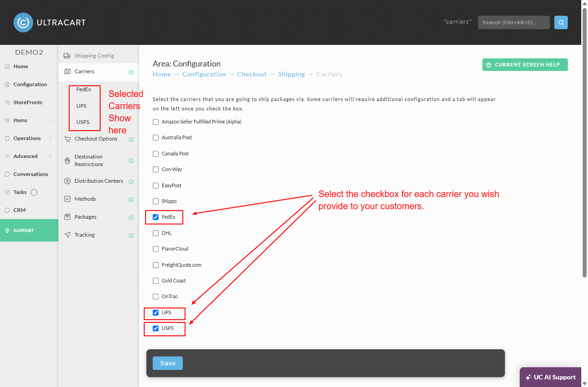Click the Checkout Options cart icon
The width and height of the screenshot is (588, 387).
[67, 139]
